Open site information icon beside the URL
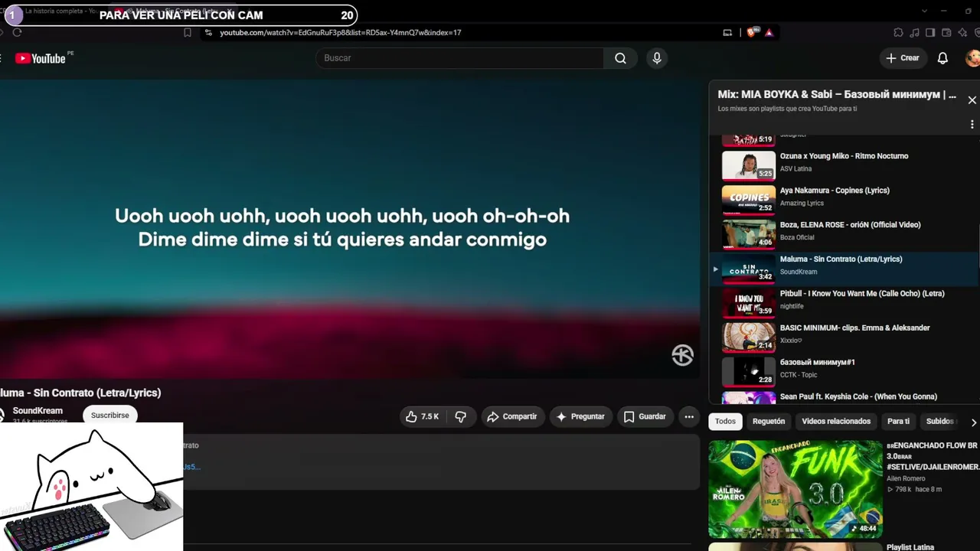Viewport: 980px width, 551px height. point(208,32)
